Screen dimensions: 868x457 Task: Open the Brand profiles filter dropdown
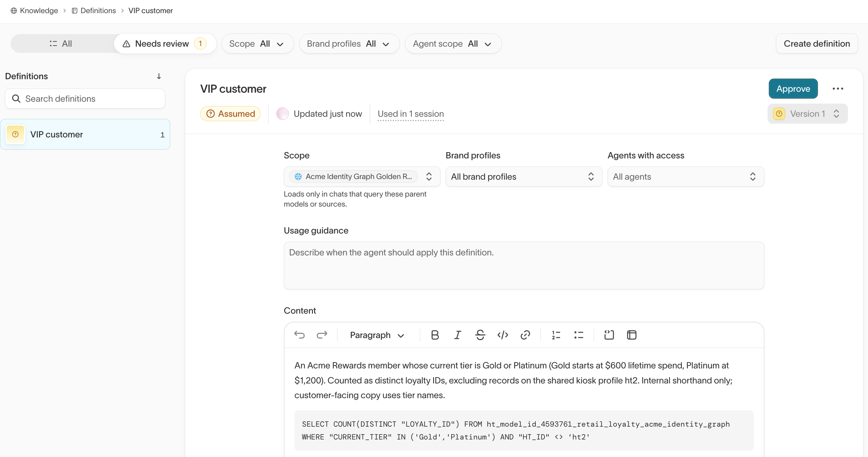(349, 44)
